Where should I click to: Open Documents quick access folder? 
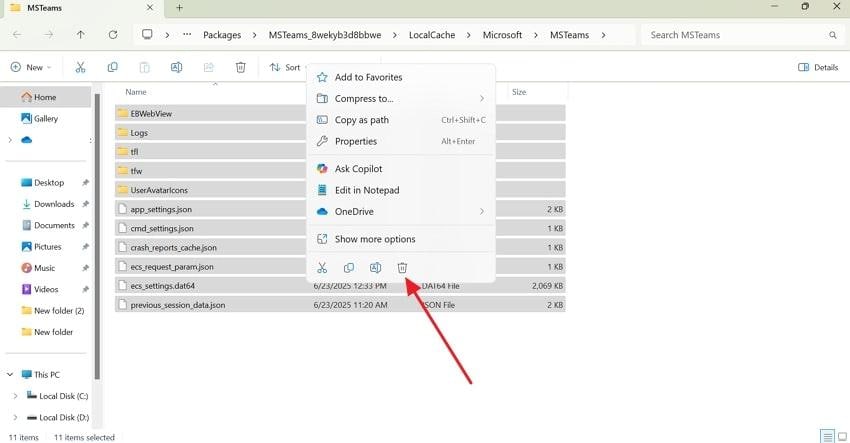[49, 225]
